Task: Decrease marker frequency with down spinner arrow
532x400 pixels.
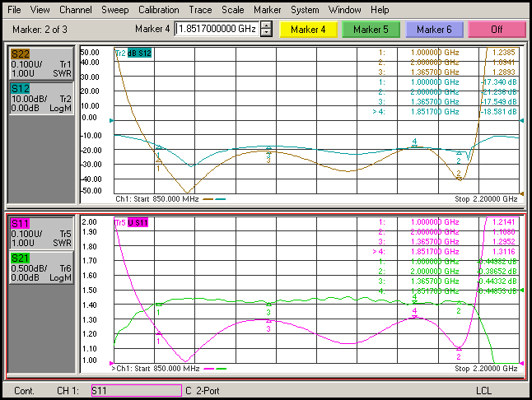Action: [x=266, y=33]
